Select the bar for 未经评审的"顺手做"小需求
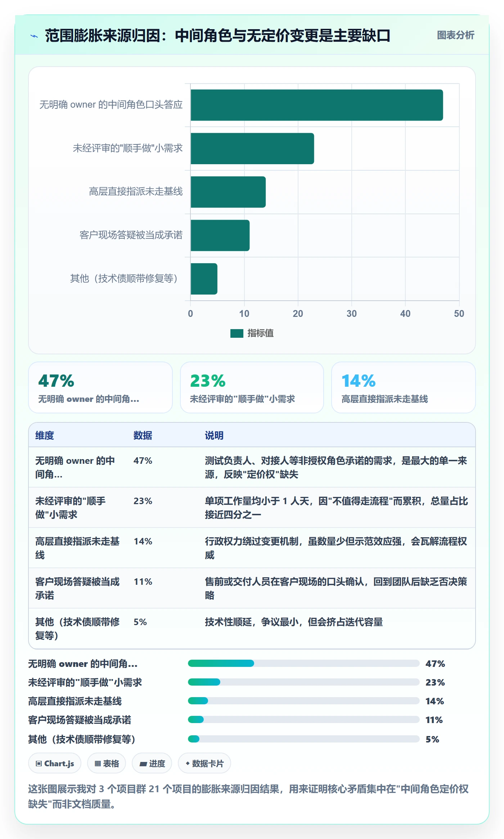The width and height of the screenshot is (504, 839). (252, 148)
